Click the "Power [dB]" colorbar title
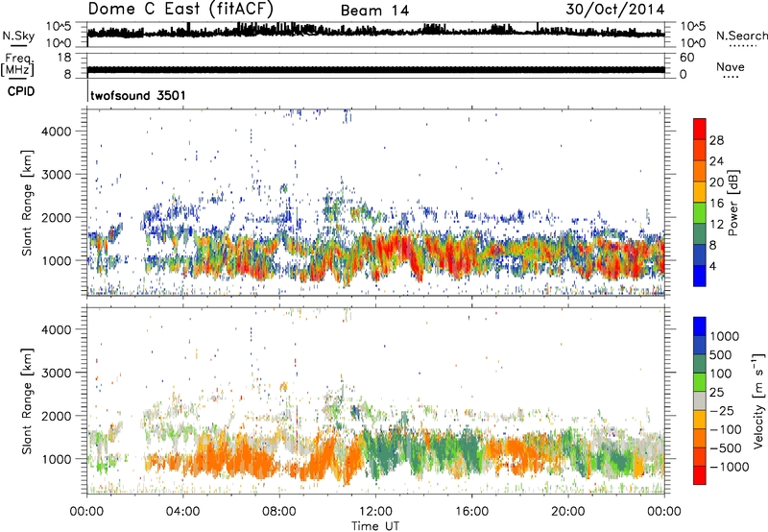768x532 pixels. (732, 203)
